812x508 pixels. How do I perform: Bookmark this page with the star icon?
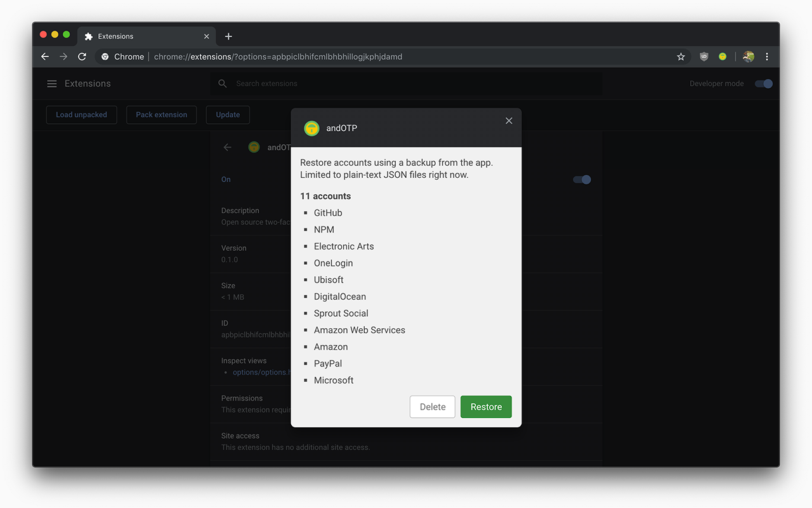point(681,57)
